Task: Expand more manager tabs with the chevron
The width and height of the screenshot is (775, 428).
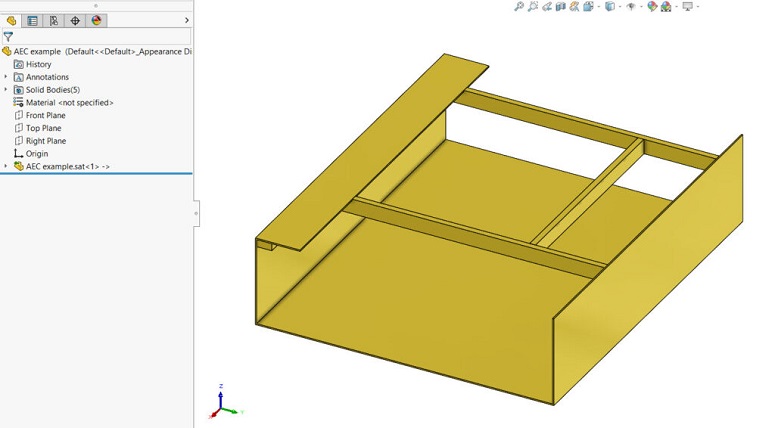Action: [186, 20]
